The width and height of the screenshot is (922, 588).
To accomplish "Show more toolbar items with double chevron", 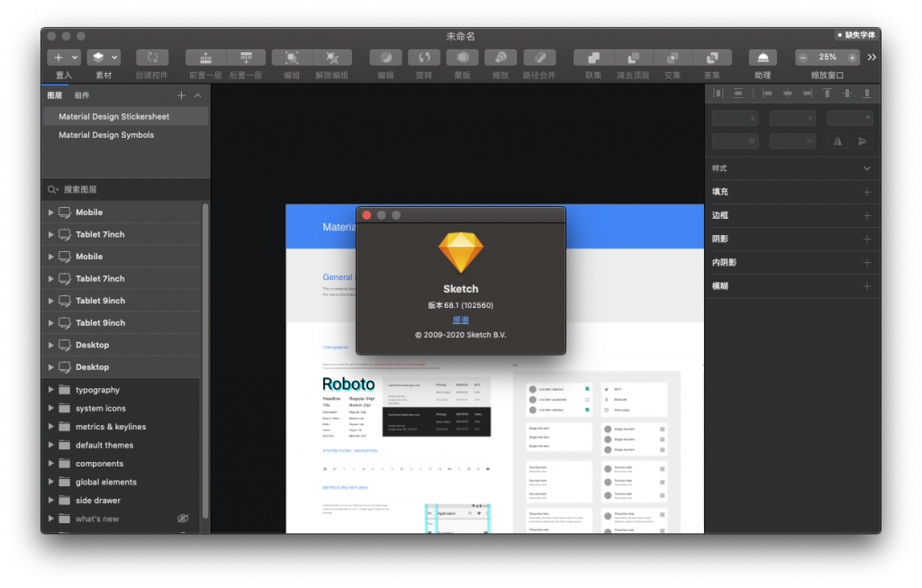I will click(x=872, y=57).
